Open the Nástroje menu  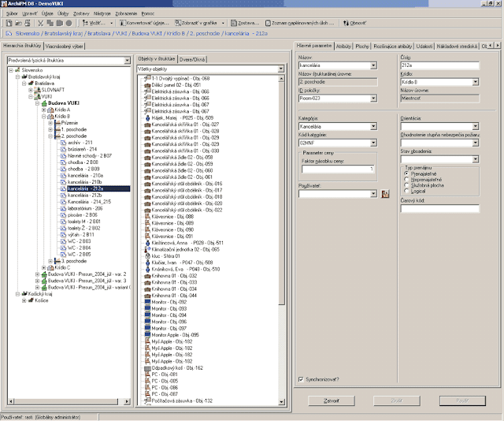point(104,13)
